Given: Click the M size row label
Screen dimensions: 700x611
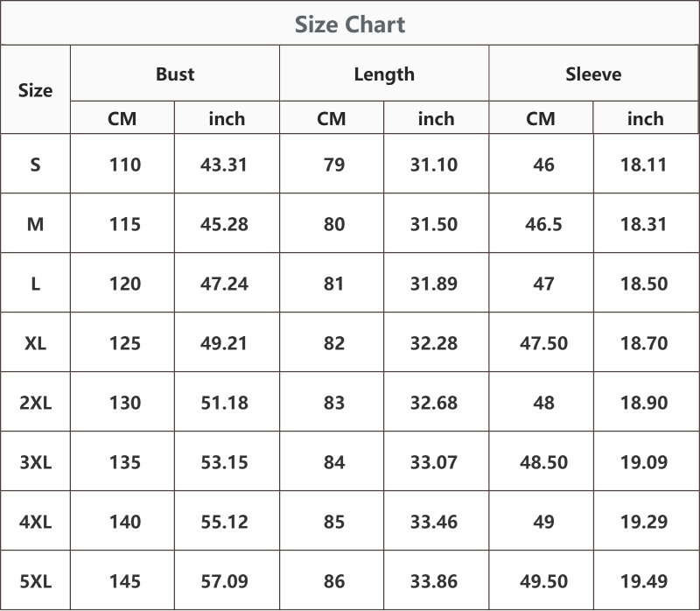Looking at the screenshot, I should [x=35, y=224].
